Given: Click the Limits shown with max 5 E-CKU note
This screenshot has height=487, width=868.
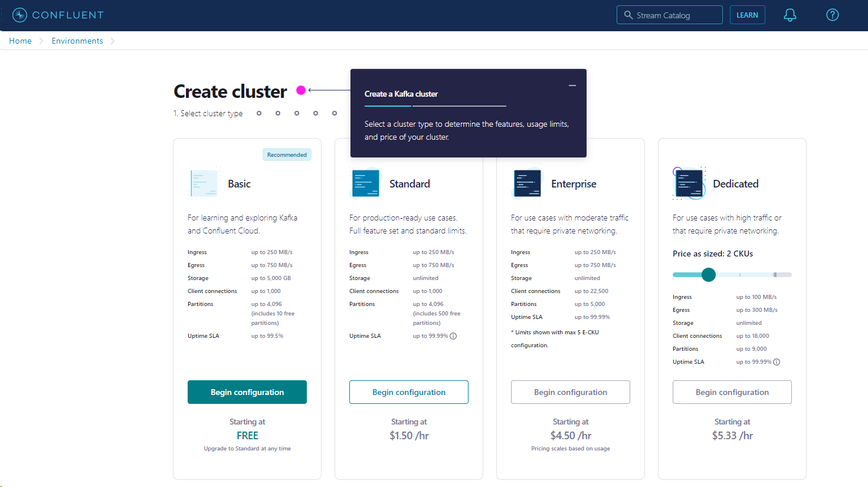Looking at the screenshot, I should (555, 339).
